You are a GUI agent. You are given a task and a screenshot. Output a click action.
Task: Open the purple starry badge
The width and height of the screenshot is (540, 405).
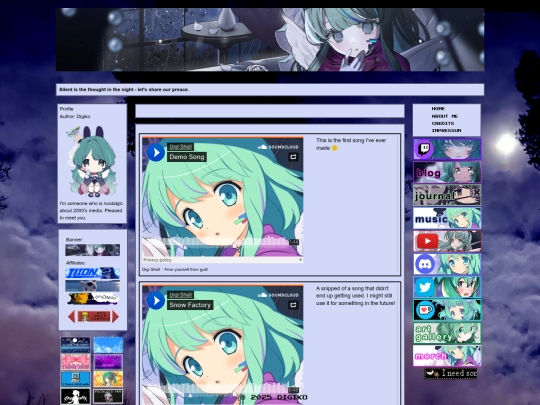point(108,362)
